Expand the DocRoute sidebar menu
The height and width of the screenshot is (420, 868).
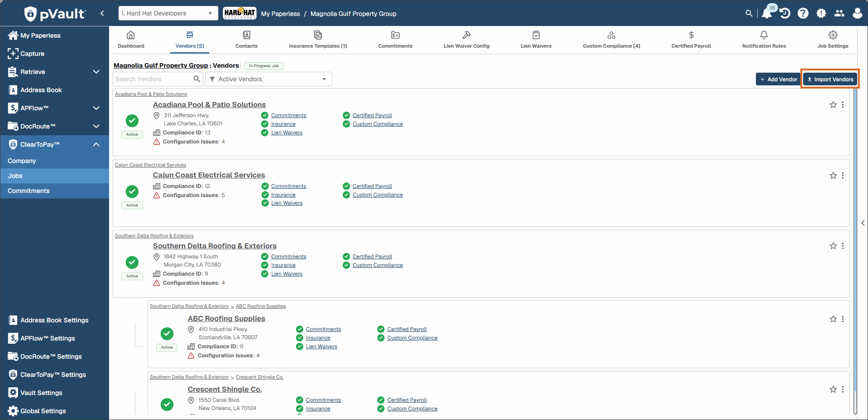(x=96, y=126)
